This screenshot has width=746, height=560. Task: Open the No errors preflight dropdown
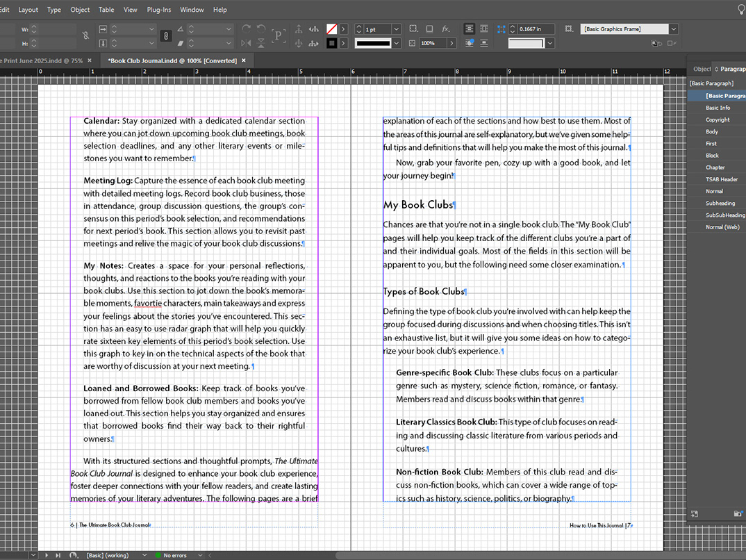200,555
